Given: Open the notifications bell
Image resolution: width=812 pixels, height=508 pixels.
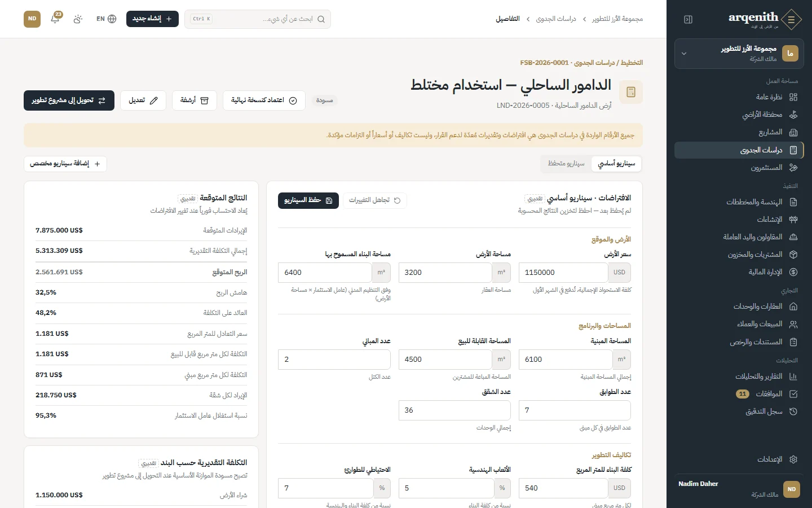Looking at the screenshot, I should [55, 19].
